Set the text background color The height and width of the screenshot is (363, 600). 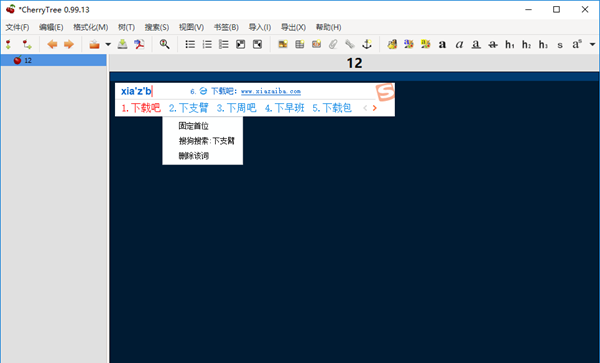426,44
